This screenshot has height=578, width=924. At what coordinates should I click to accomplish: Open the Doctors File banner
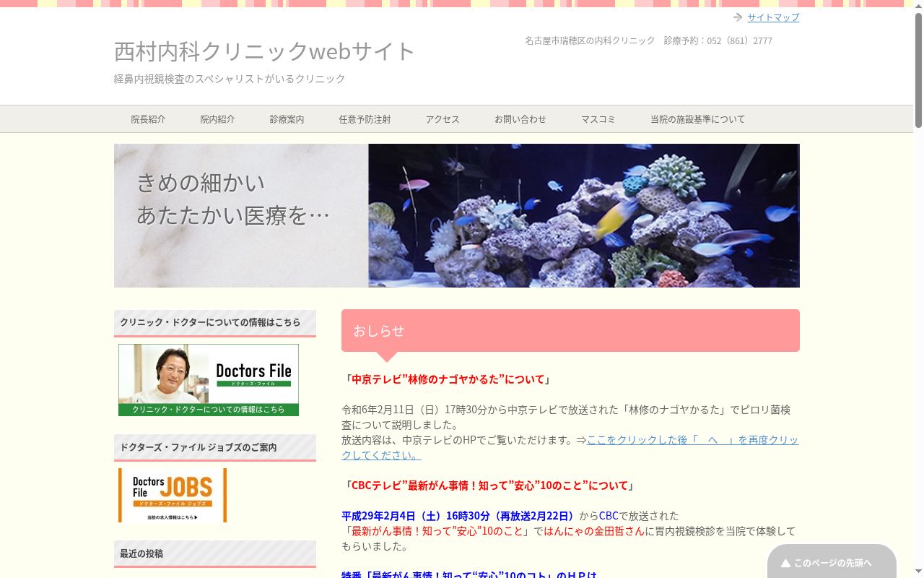[209, 380]
